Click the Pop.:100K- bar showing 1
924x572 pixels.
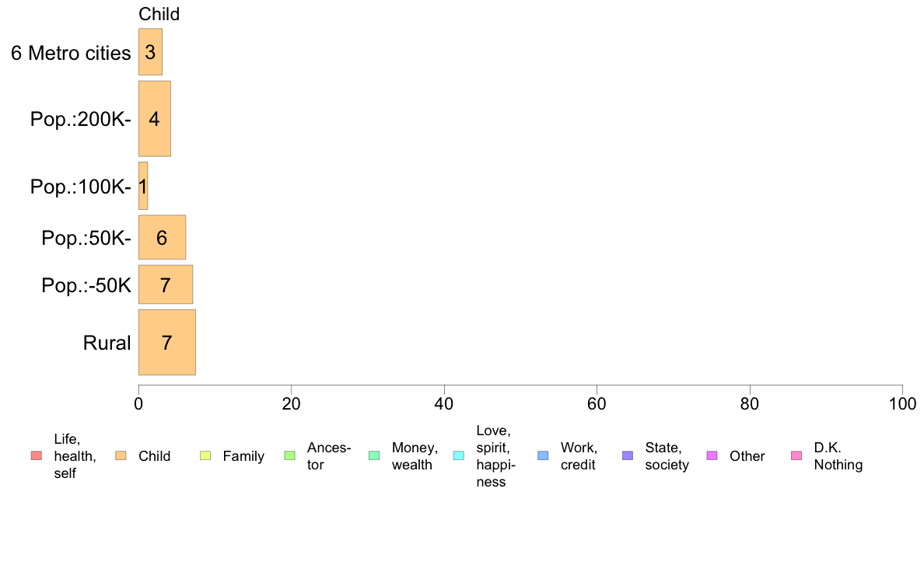[x=143, y=186]
